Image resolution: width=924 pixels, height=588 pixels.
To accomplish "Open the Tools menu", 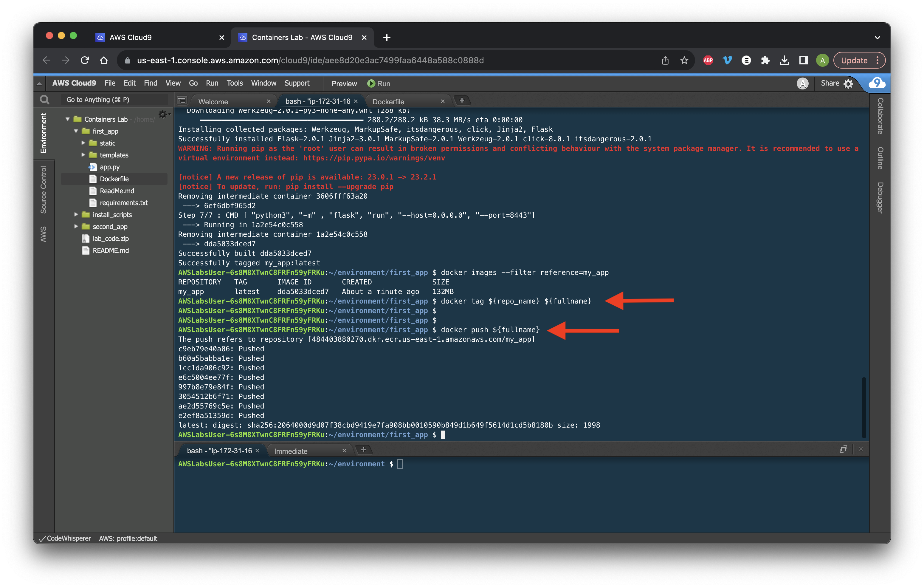I will (x=235, y=83).
